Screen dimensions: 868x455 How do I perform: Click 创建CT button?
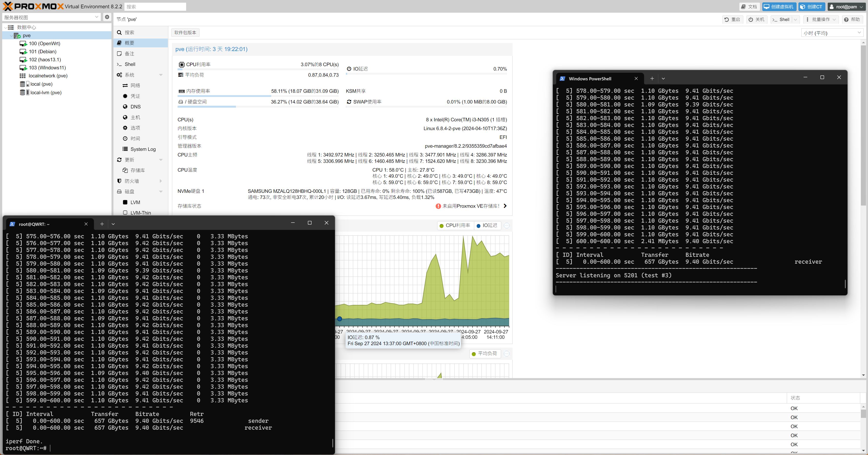click(x=811, y=7)
